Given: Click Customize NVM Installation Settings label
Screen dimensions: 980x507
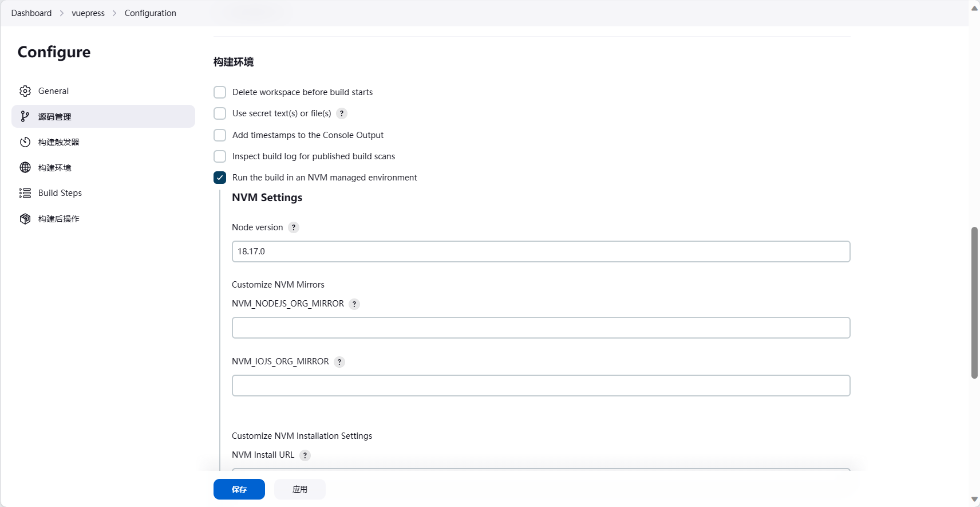Looking at the screenshot, I should point(302,436).
